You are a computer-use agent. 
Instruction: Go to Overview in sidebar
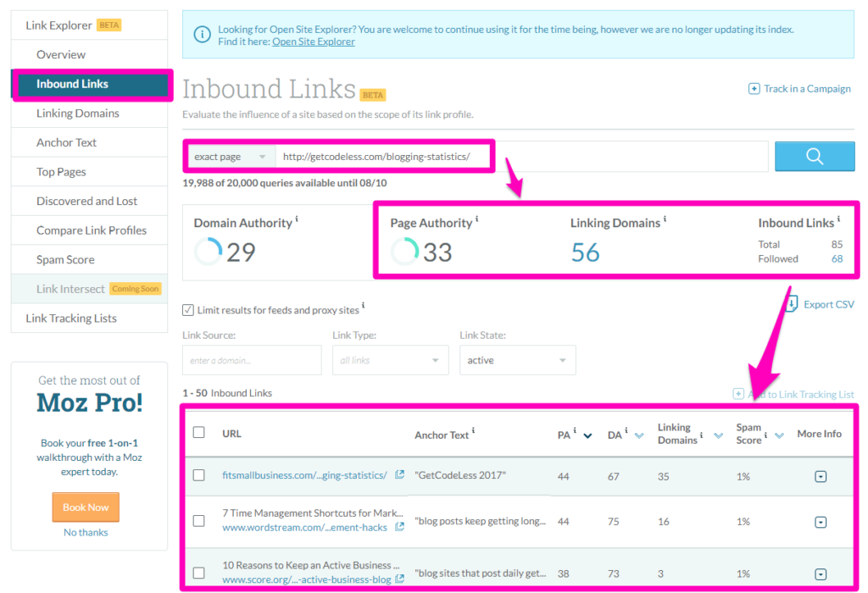coord(89,54)
